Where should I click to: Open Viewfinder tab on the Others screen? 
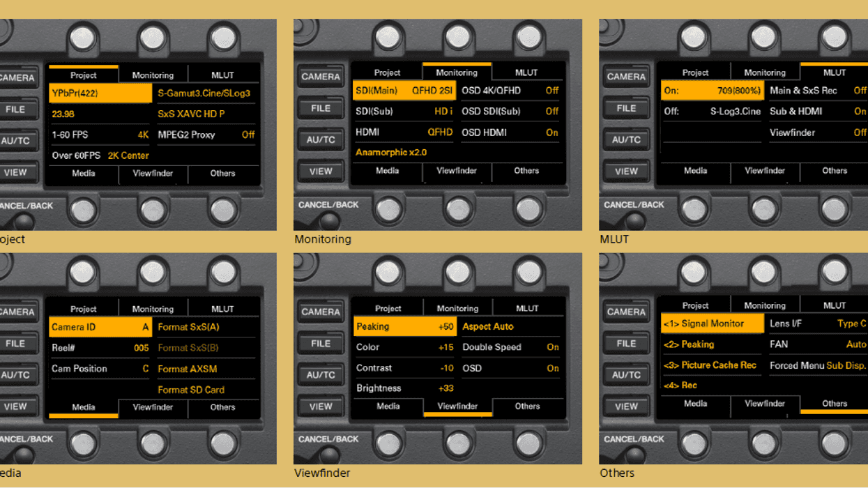tap(765, 404)
